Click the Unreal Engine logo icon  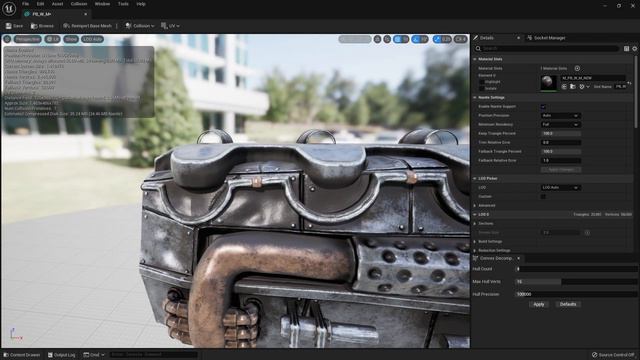(x=9, y=9)
